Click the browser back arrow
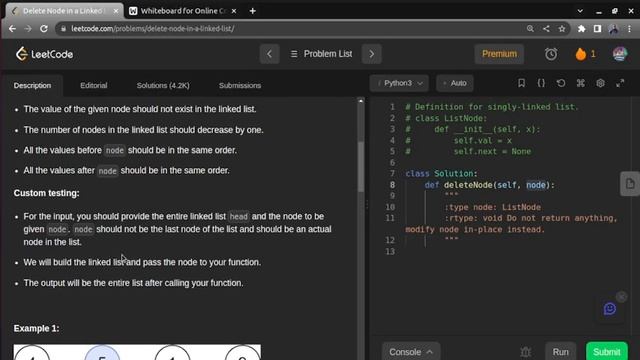The width and height of the screenshot is (640, 360). (12, 29)
